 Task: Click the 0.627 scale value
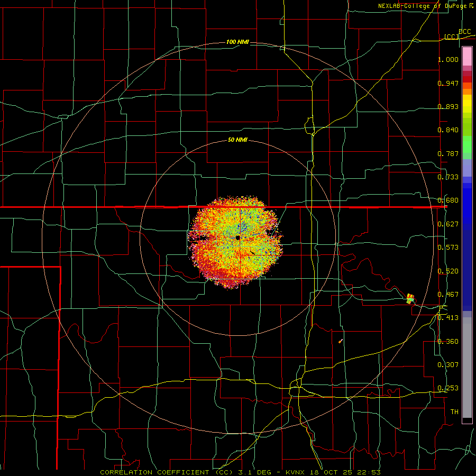448,224
